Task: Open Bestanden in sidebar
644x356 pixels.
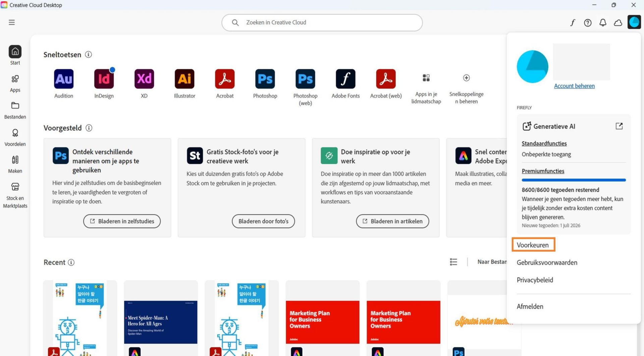Action: 15,110
